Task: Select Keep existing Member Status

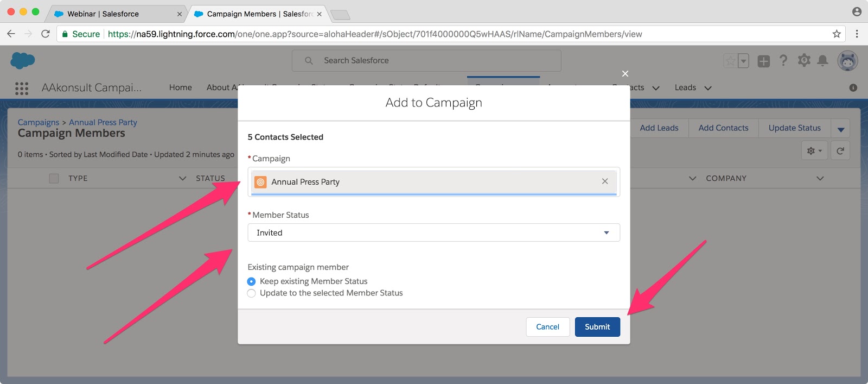Action: pyautogui.click(x=251, y=281)
